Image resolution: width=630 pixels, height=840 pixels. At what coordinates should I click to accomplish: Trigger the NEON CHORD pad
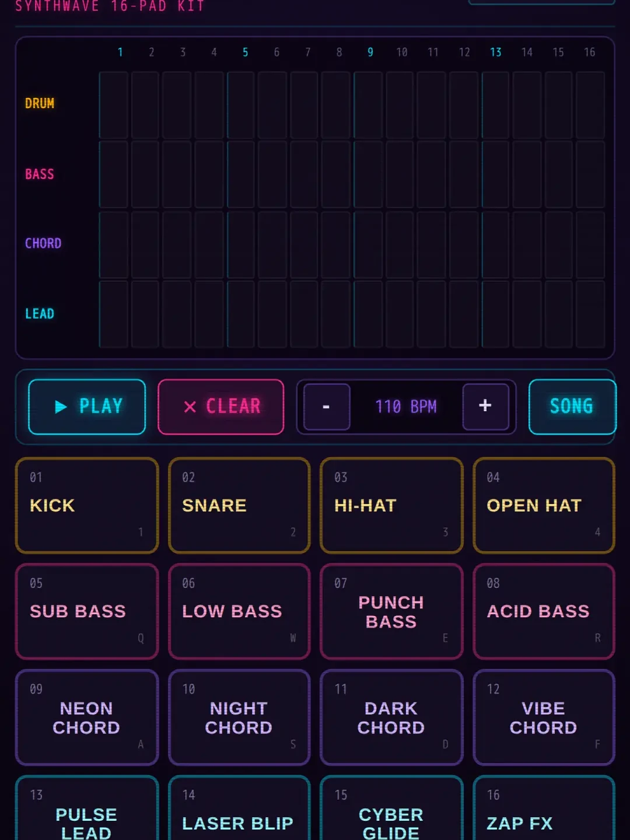coord(87,717)
